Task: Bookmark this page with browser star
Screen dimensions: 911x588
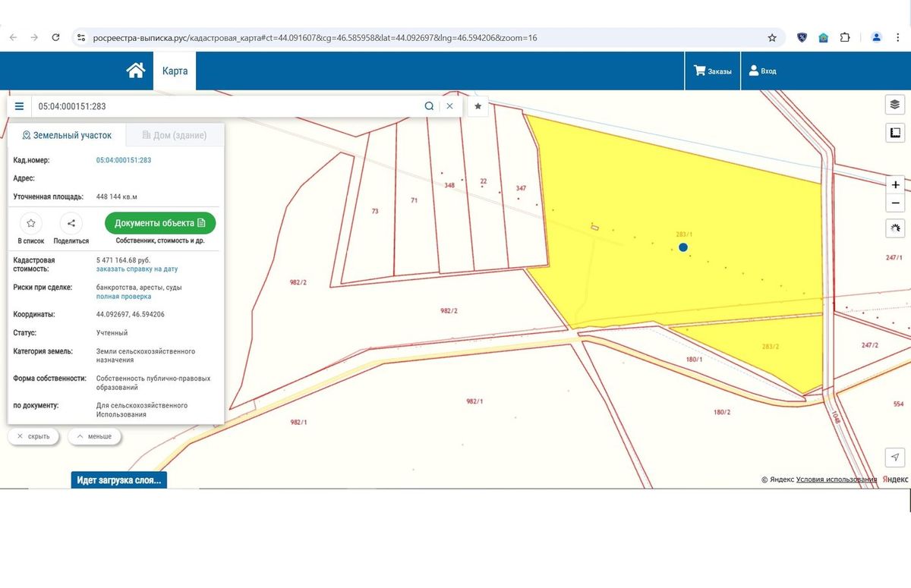Action: pos(772,37)
